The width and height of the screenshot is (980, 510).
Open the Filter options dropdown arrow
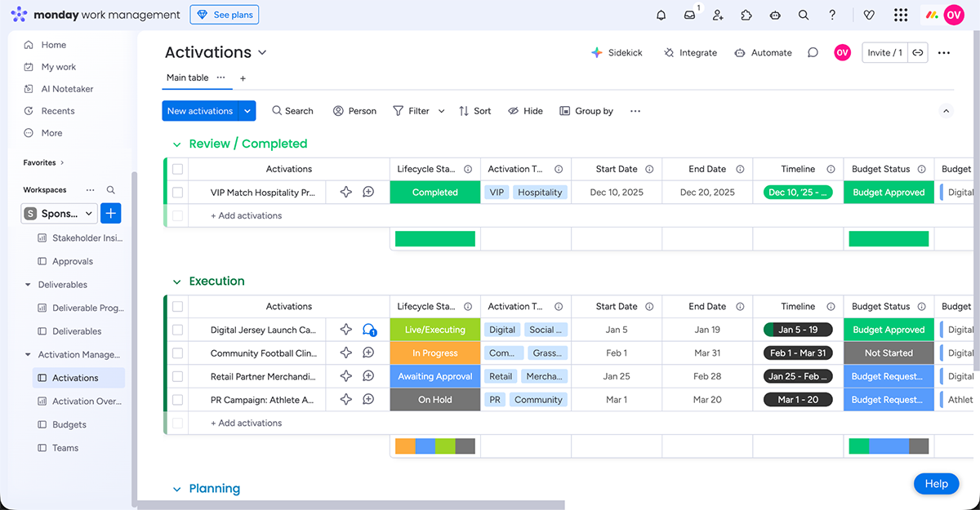coord(442,111)
